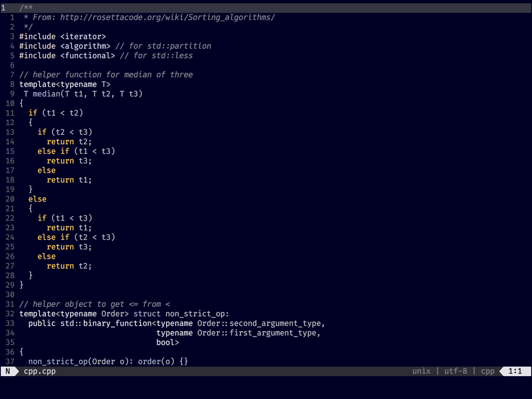Click the rosettacode.org URL in the comment
Viewport: 532px width, 399px height.
tap(167, 17)
